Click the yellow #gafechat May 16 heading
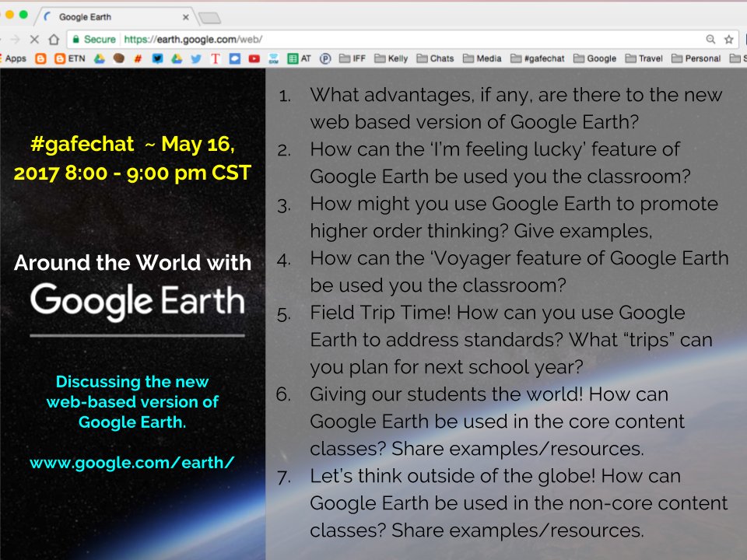Image resolution: width=747 pixels, height=560 pixels. click(x=132, y=158)
